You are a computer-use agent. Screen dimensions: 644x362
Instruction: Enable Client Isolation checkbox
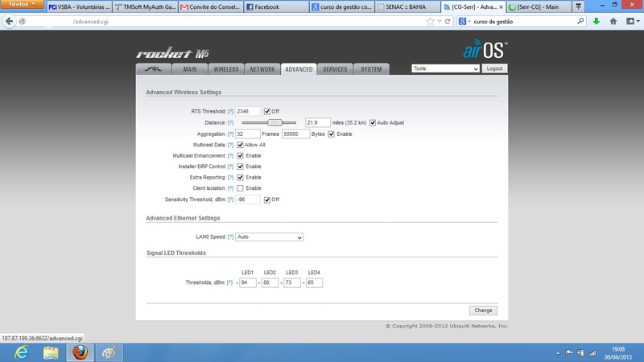240,188
